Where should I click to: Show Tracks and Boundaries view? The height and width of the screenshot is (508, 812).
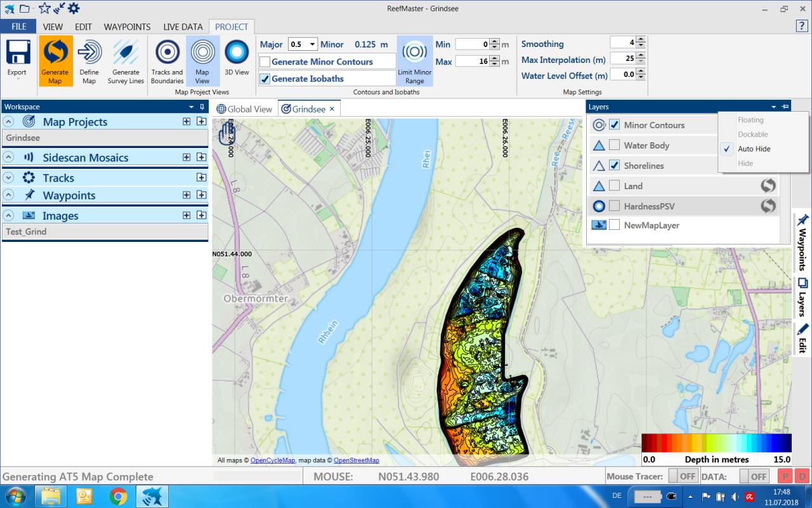(167, 52)
